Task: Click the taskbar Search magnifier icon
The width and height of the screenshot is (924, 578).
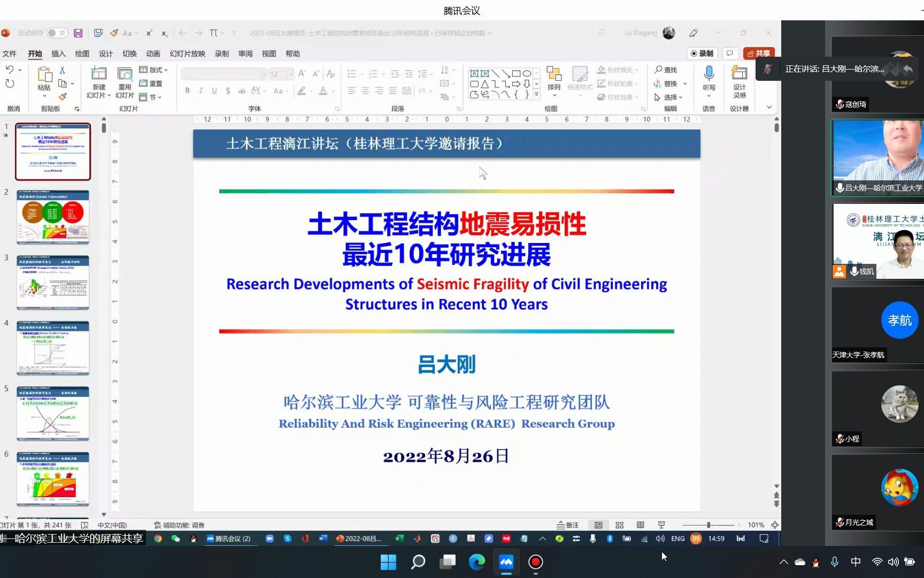Action: pyautogui.click(x=418, y=562)
